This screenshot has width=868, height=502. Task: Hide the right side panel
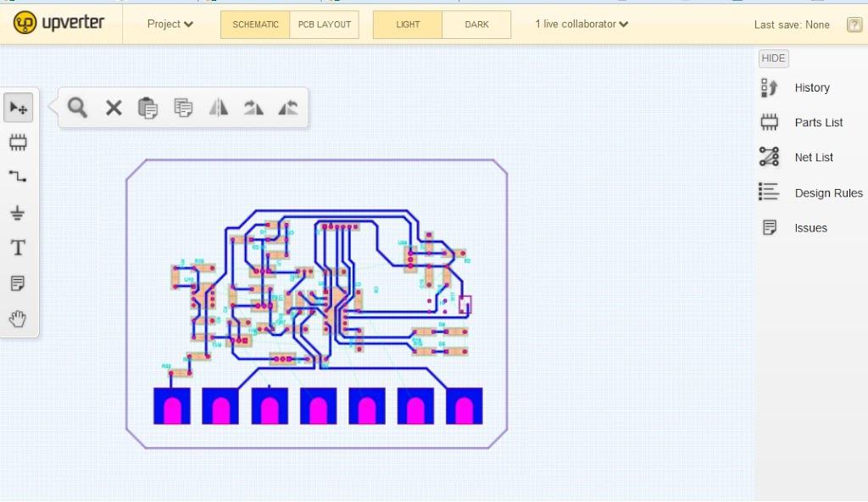772,58
